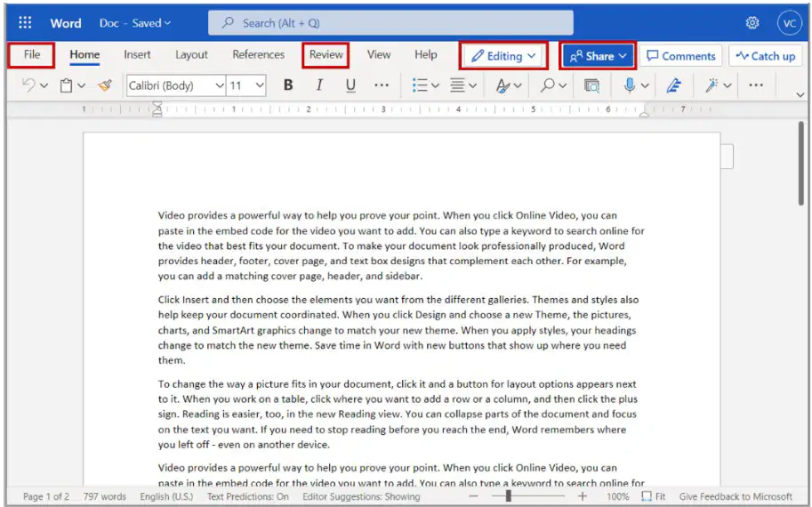Open the Reuse Files search icon
The width and height of the screenshot is (812, 507).
591,84
